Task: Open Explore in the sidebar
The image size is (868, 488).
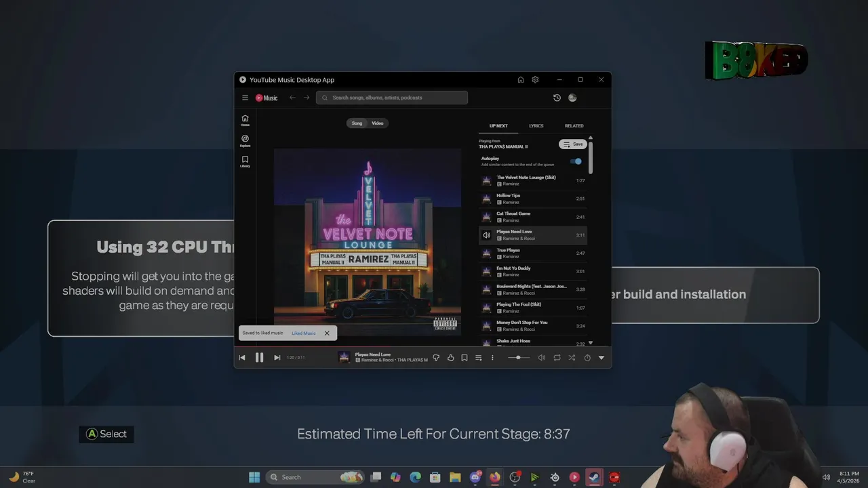Action: (x=245, y=140)
